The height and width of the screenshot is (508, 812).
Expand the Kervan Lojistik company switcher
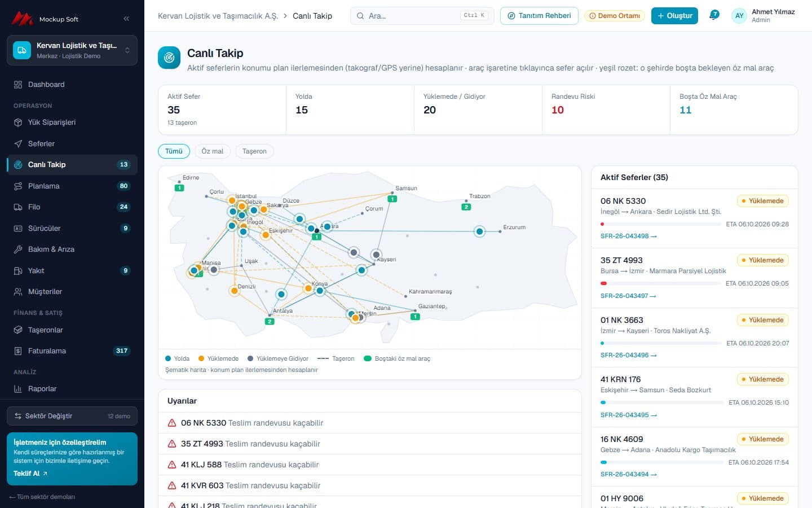click(72, 50)
